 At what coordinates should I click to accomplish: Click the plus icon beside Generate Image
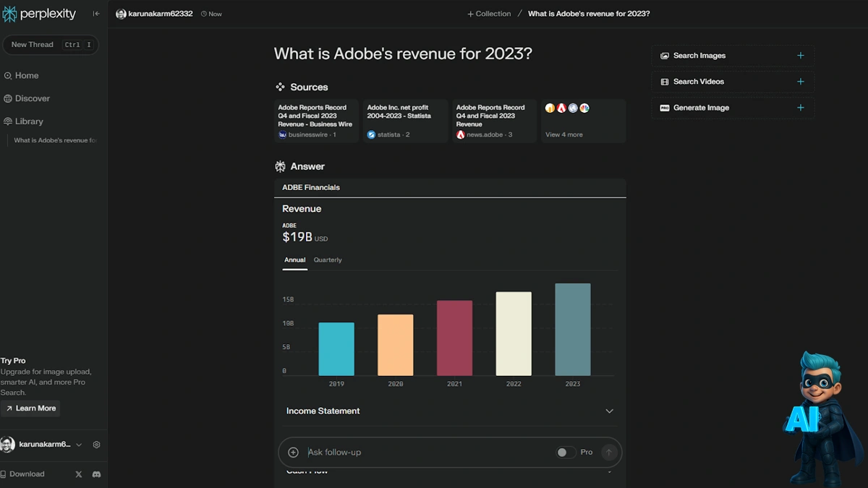pyautogui.click(x=800, y=108)
